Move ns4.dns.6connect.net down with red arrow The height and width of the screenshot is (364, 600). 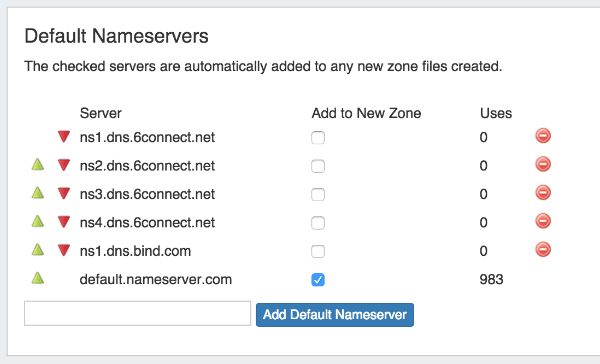point(64,222)
